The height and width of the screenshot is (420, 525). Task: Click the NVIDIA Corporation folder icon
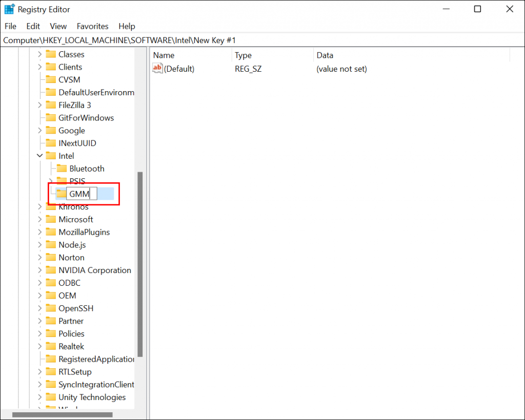pos(52,270)
